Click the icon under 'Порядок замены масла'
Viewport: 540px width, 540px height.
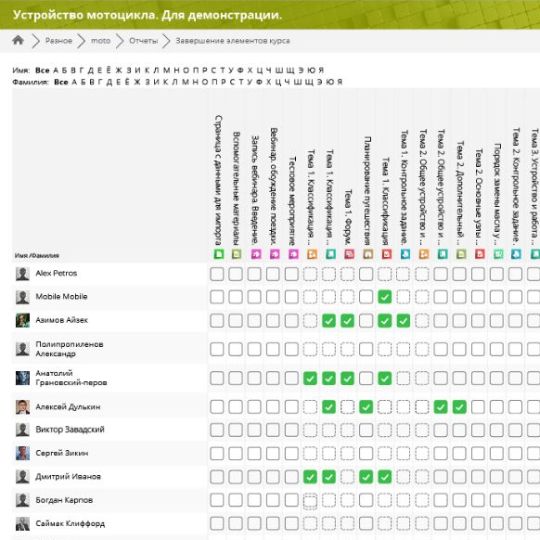[x=498, y=254]
